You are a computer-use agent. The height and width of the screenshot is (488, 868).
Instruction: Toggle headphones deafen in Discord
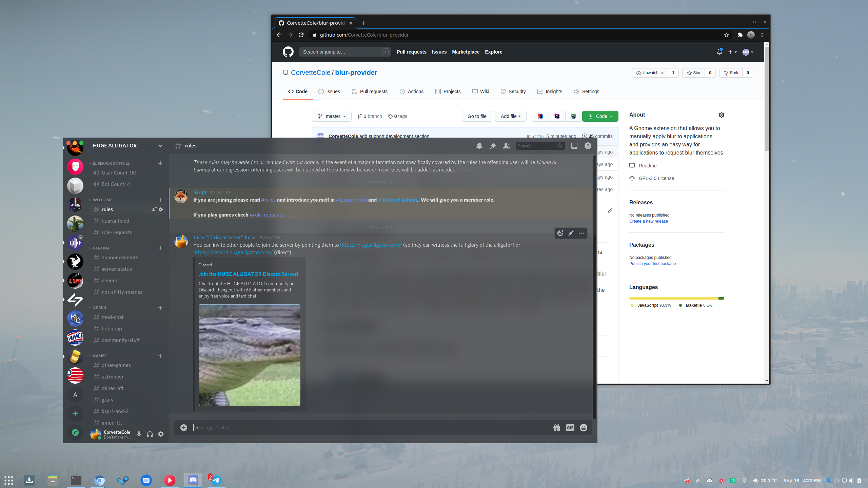click(x=150, y=434)
